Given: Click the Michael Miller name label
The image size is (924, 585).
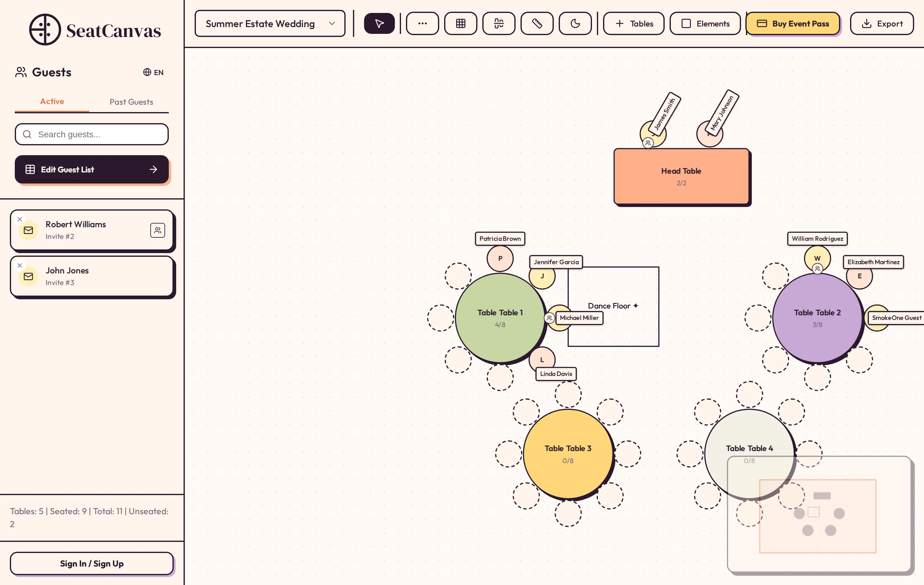Looking at the screenshot, I should coord(579,318).
